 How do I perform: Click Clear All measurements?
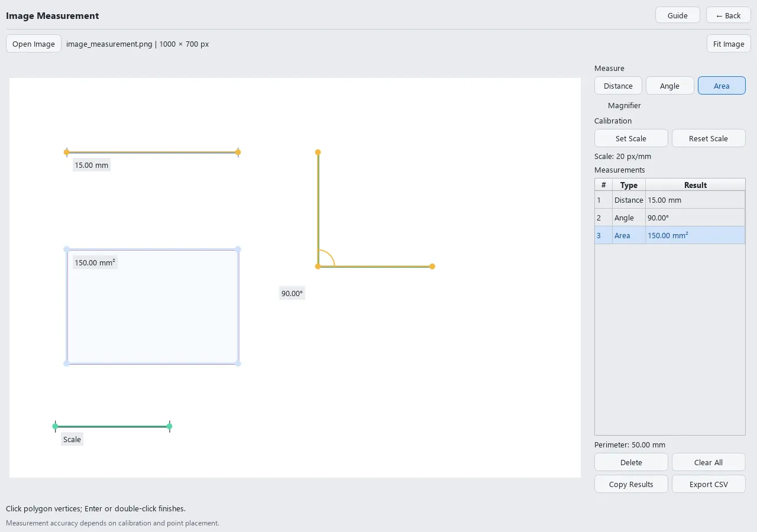pyautogui.click(x=709, y=462)
